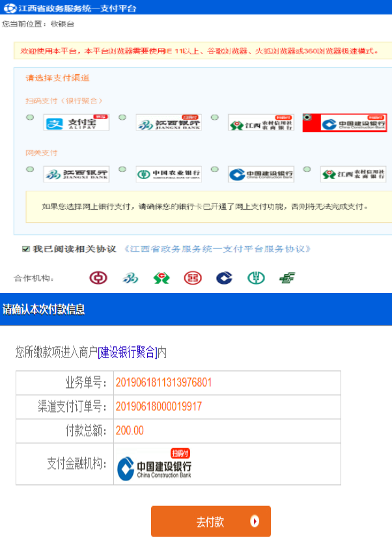This screenshot has width=392, height=545.
Task: Click the channel order number 20190618000019917
Action: coord(159,406)
